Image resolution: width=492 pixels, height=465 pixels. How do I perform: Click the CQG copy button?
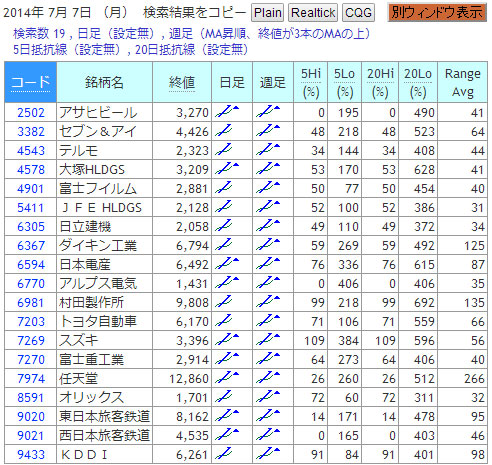click(358, 13)
